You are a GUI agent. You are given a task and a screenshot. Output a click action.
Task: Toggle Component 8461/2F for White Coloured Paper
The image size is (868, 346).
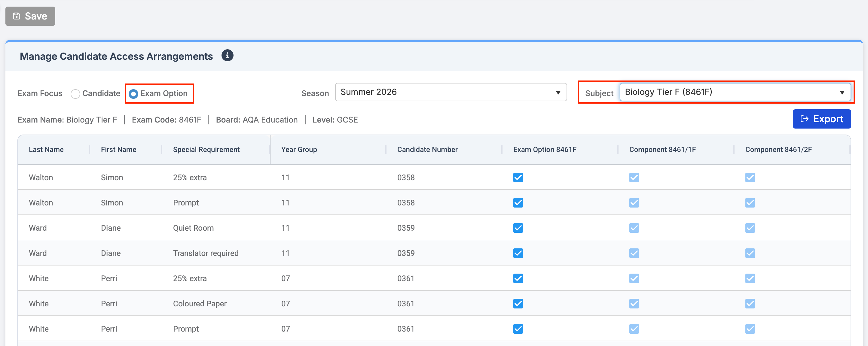tap(750, 304)
